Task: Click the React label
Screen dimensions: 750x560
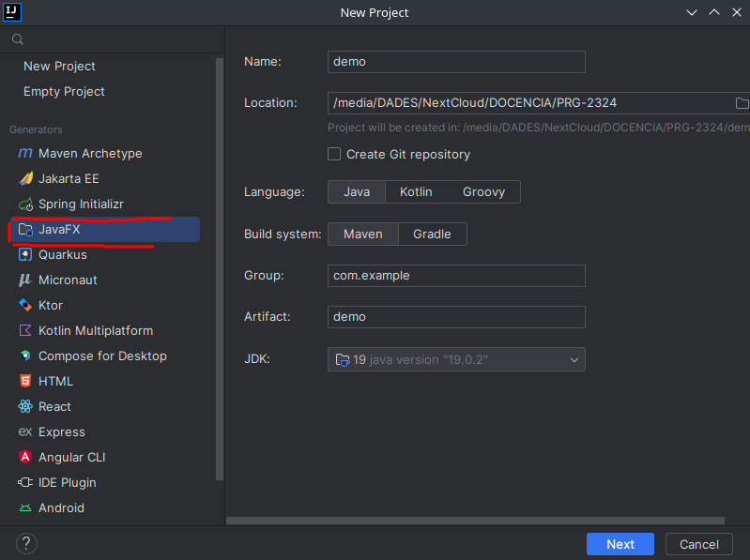Action: [x=54, y=406]
